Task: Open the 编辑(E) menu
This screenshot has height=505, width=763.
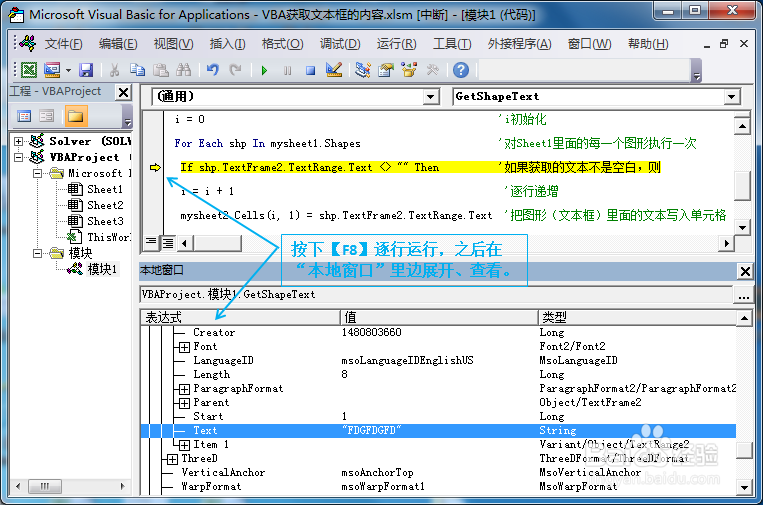Action: click(118, 44)
